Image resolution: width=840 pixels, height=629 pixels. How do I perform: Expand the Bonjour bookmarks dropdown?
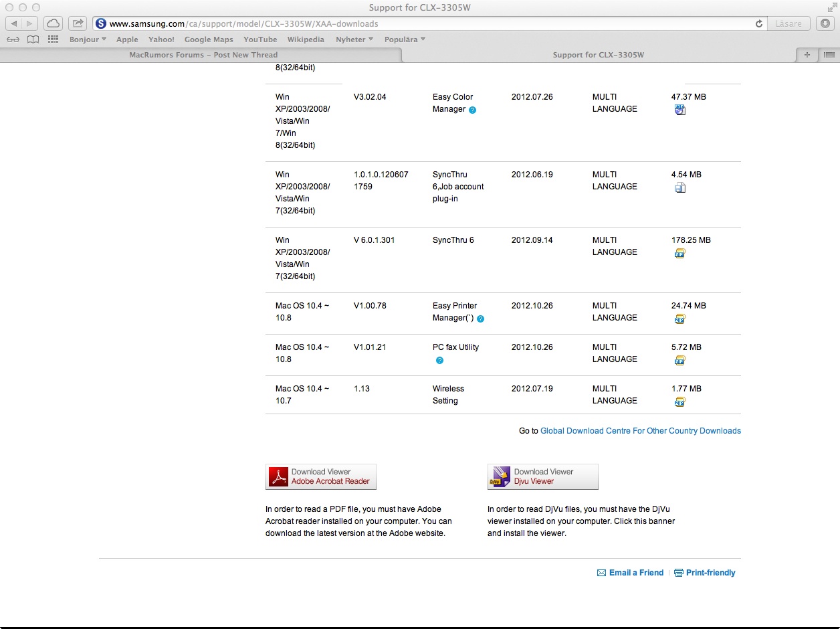[88, 39]
